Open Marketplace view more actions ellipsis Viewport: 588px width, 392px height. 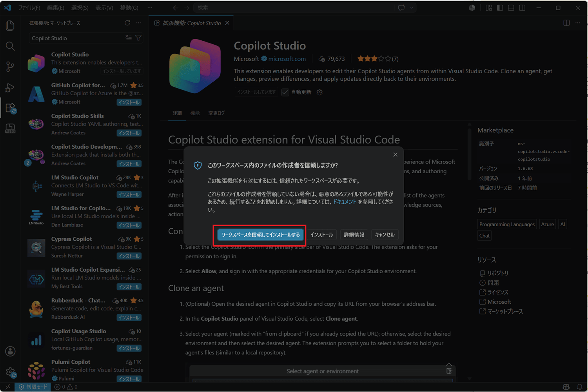coord(138,23)
